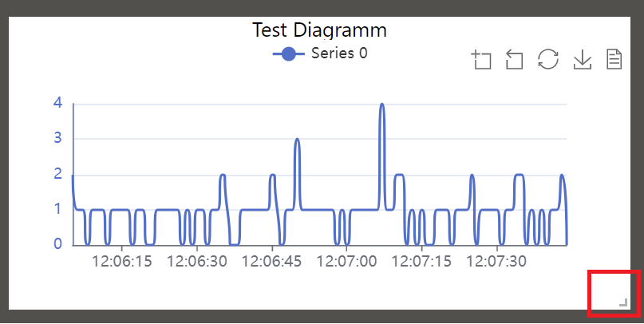This screenshot has height=324, width=644.
Task: Click the peak of value 4 on the line
Action: 381,105
